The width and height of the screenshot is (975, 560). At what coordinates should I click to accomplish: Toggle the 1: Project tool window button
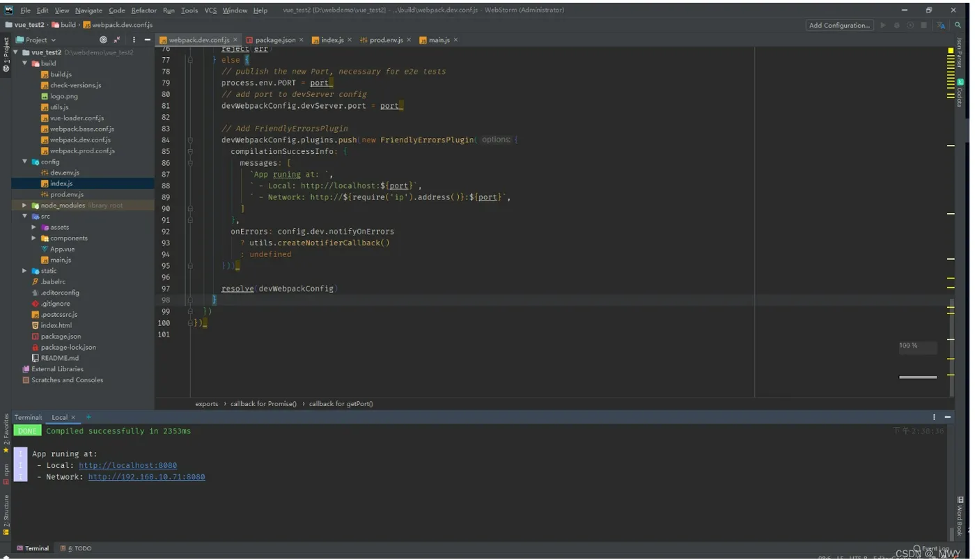point(6,56)
